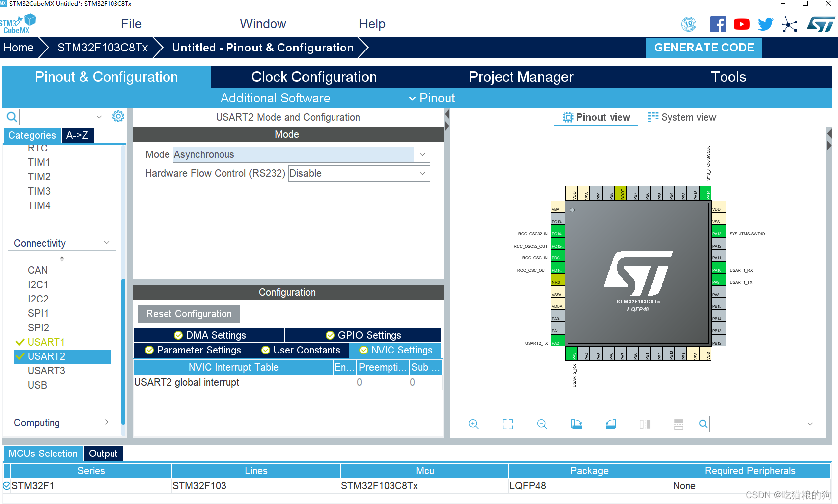Open the YouTube link icon
Viewport: 838px width, 504px height.
click(742, 24)
